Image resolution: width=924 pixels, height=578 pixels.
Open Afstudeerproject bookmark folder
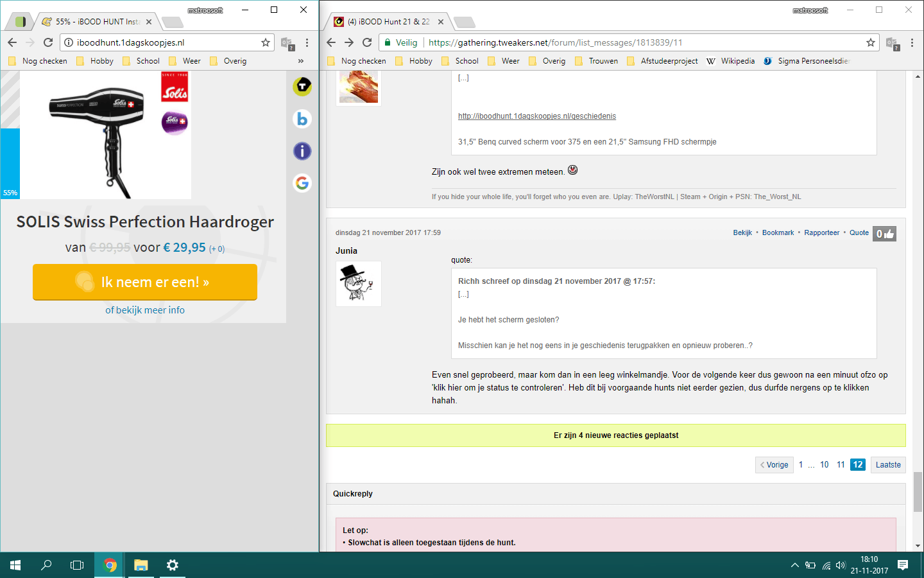662,61
